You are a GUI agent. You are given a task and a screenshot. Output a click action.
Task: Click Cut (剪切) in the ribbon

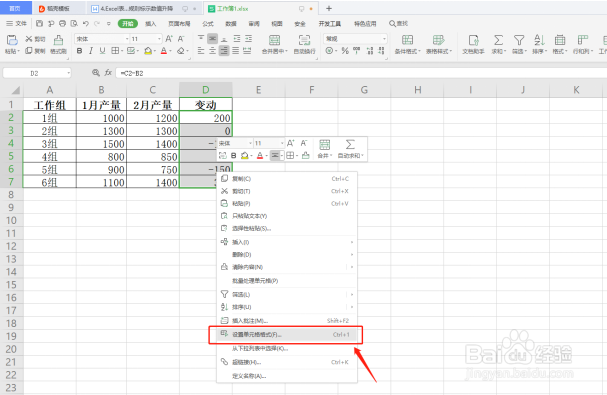(35, 39)
